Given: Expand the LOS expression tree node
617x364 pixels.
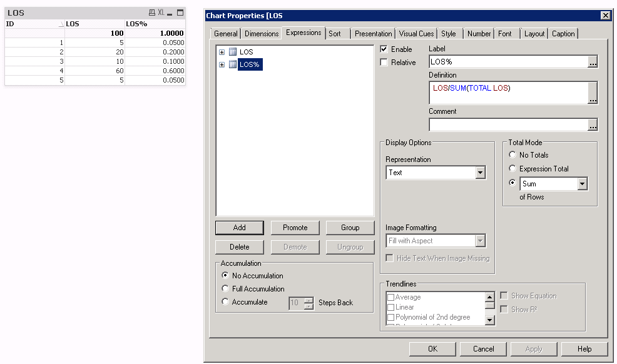Looking at the screenshot, I should pos(222,52).
